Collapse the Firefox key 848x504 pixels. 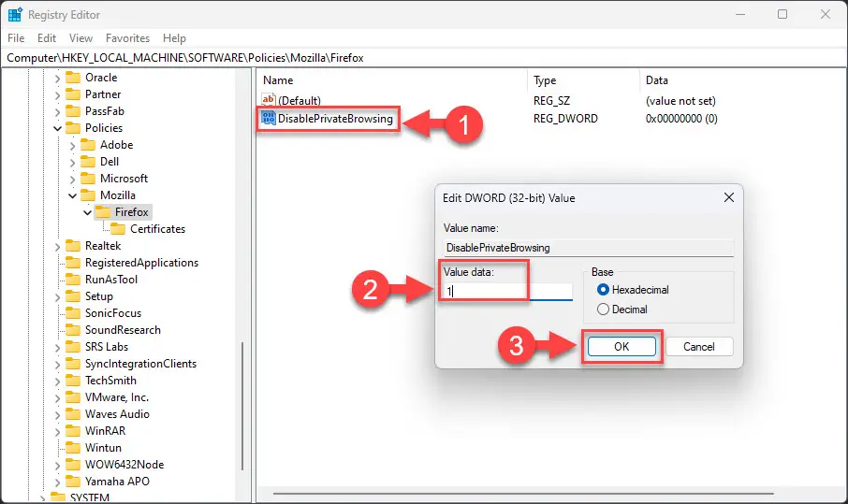[x=88, y=213]
